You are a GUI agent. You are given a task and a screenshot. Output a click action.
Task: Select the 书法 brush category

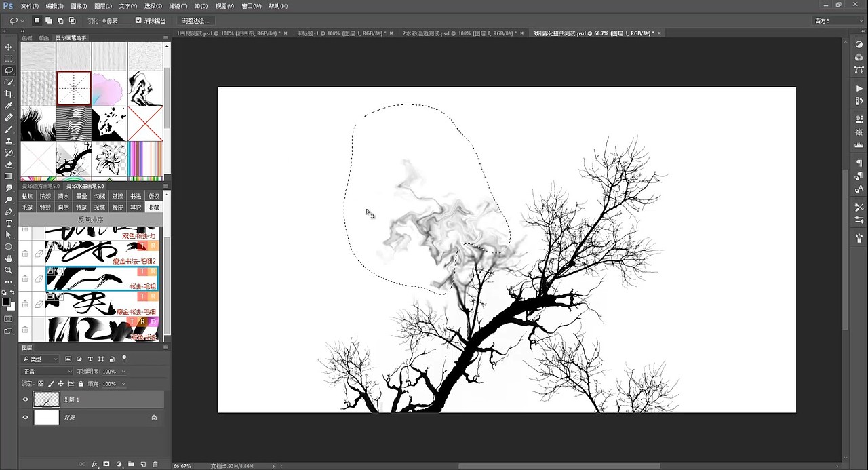pyautogui.click(x=136, y=196)
